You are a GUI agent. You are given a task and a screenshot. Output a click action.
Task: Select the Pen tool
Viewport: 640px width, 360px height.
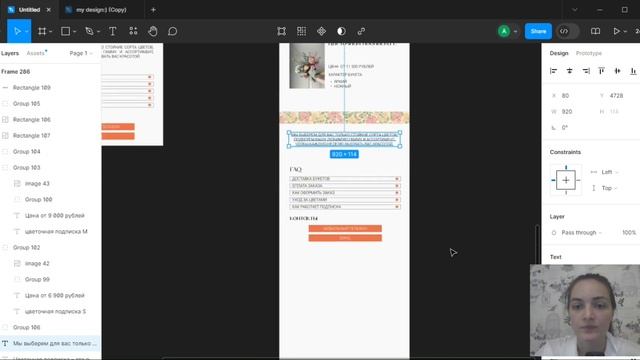89,31
